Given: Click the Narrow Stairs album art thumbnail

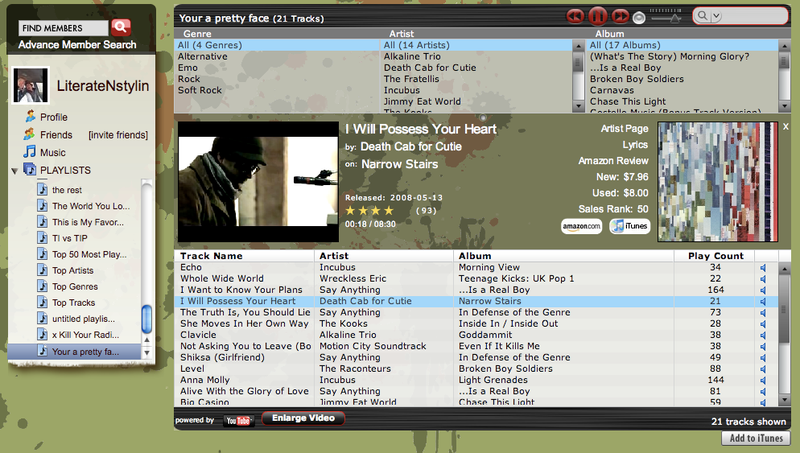Looking at the screenshot, I should [x=717, y=181].
